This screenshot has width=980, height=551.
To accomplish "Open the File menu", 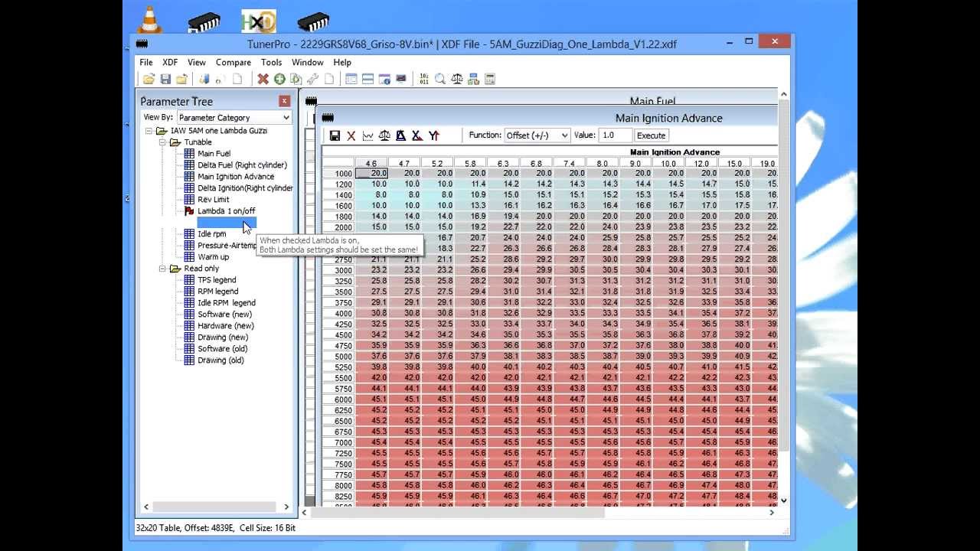I will click(145, 62).
